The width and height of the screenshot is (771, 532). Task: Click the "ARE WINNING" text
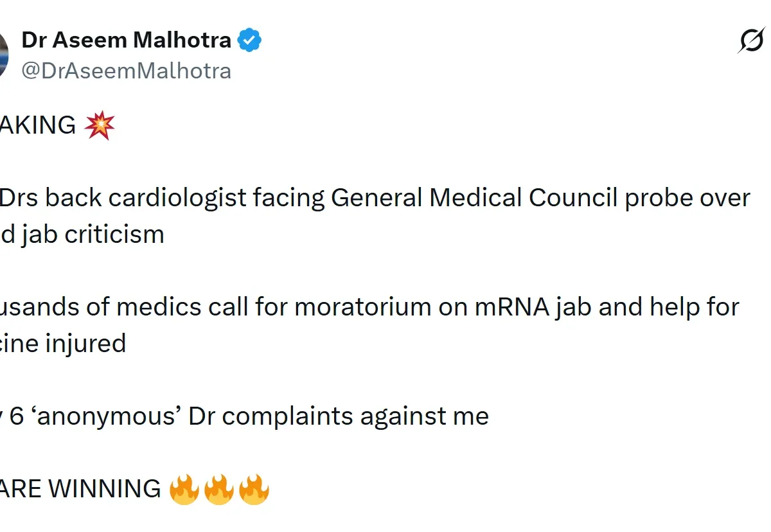pyautogui.click(x=80, y=490)
